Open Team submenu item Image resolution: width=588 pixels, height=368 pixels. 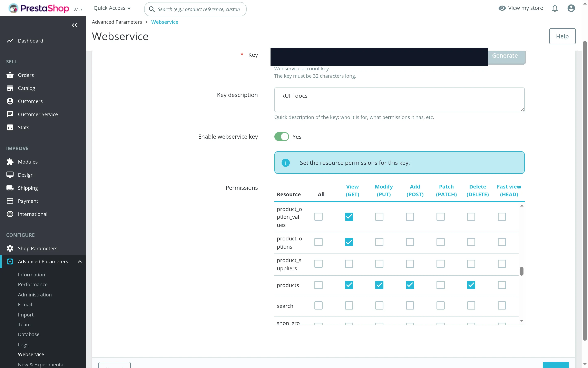pyautogui.click(x=24, y=324)
